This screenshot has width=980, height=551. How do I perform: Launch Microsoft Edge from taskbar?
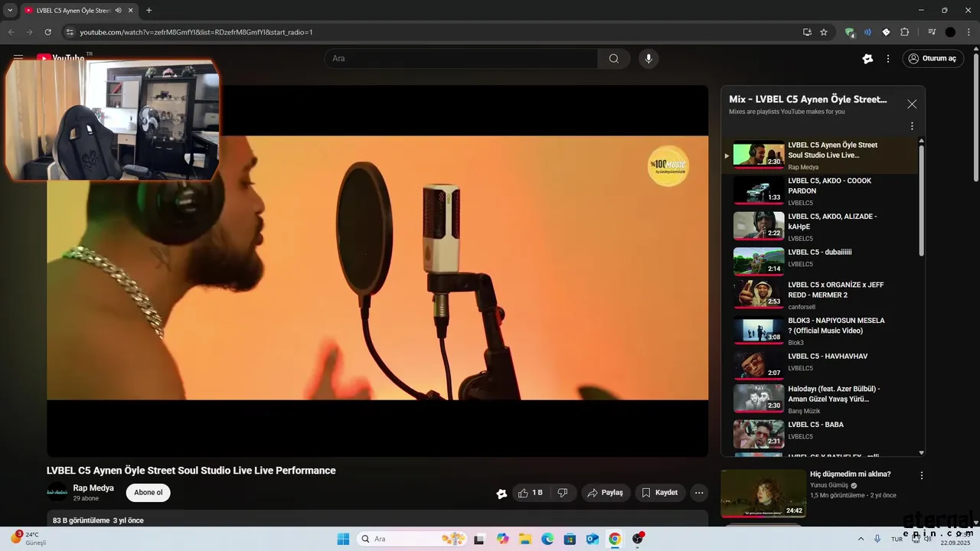[547, 539]
